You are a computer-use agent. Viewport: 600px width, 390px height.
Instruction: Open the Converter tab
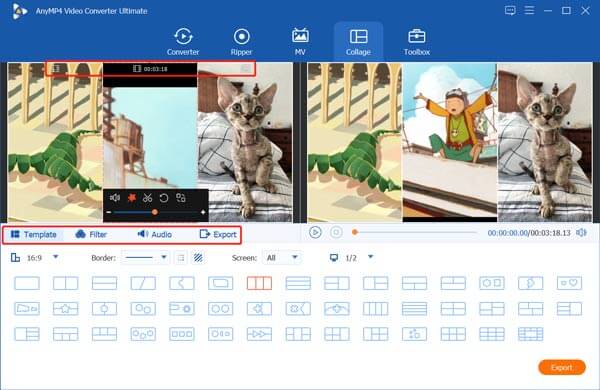pos(183,42)
